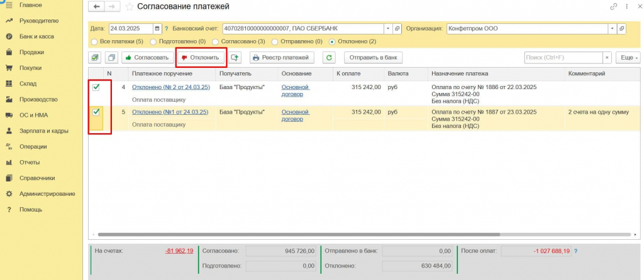Click the Руководителю chart icon
Screen dimensions: 644x280
click(x=9, y=21)
